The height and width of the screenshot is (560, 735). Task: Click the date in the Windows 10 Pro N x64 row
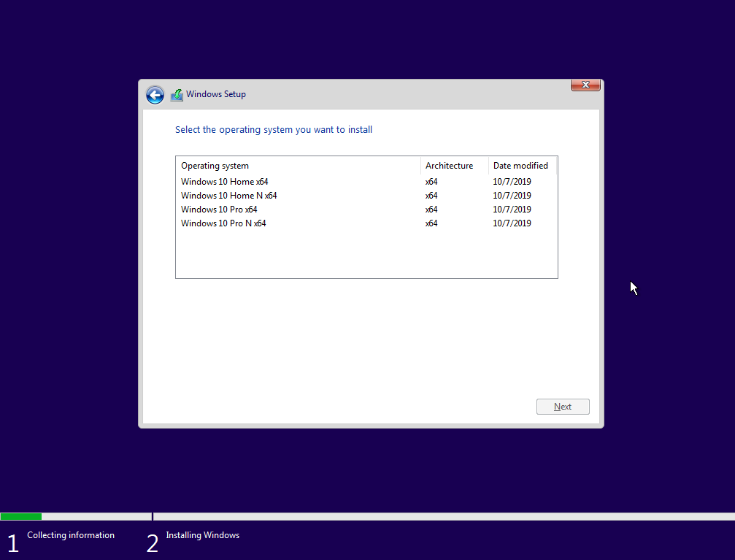512,223
